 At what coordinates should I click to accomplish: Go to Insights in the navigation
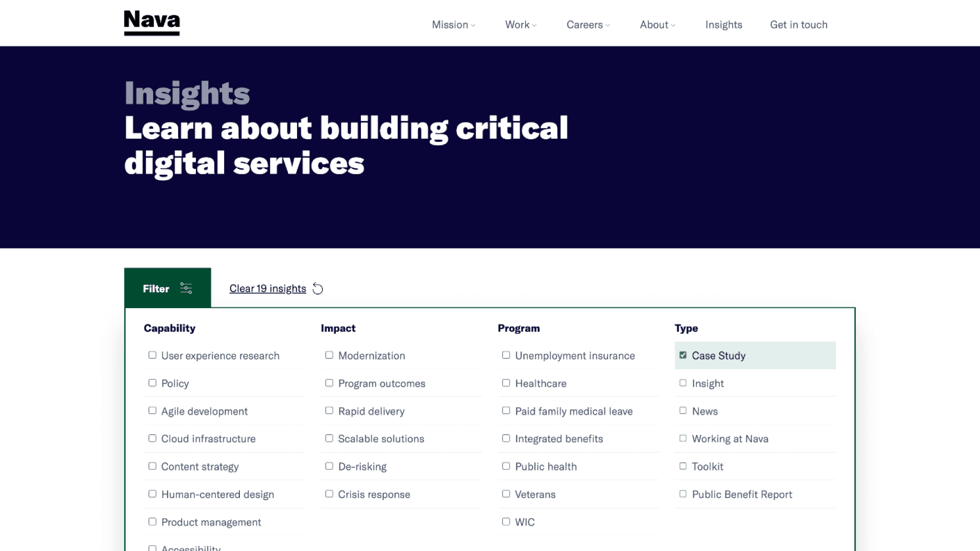(723, 25)
